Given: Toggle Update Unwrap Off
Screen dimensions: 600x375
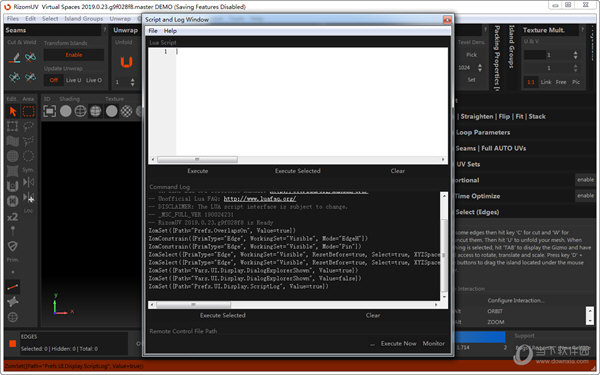Looking at the screenshot, I should pyautogui.click(x=54, y=80).
